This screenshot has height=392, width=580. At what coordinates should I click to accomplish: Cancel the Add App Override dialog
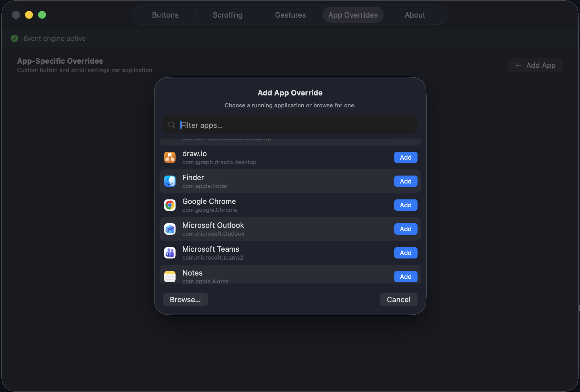[398, 299]
